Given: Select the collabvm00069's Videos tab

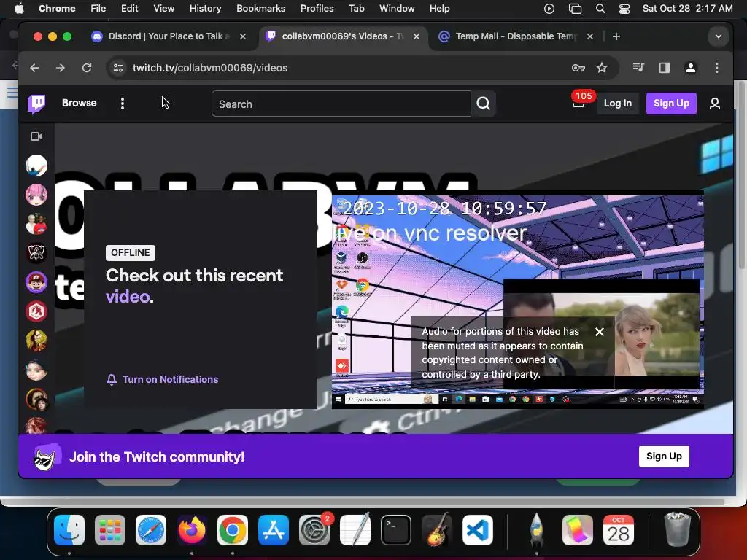Looking at the screenshot, I should (342, 36).
